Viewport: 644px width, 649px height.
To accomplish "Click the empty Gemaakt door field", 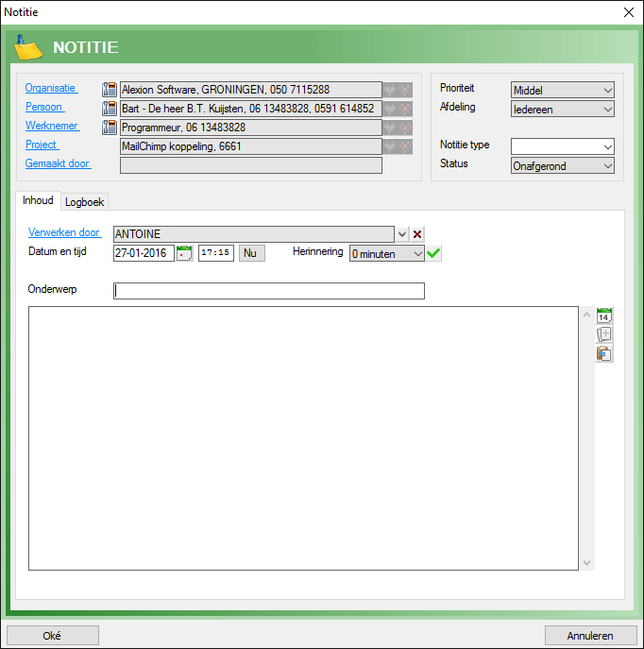I will [x=250, y=165].
